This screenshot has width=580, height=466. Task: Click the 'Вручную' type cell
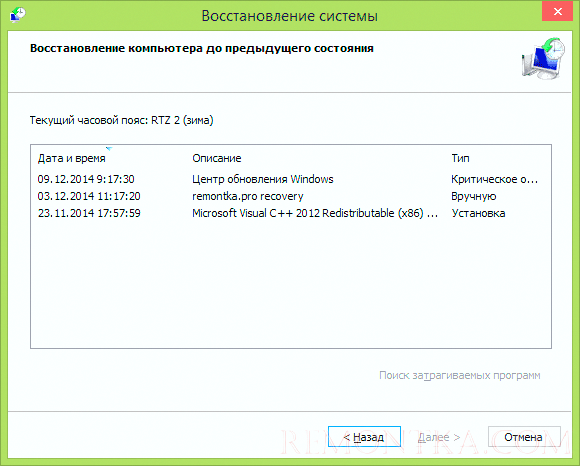(473, 196)
